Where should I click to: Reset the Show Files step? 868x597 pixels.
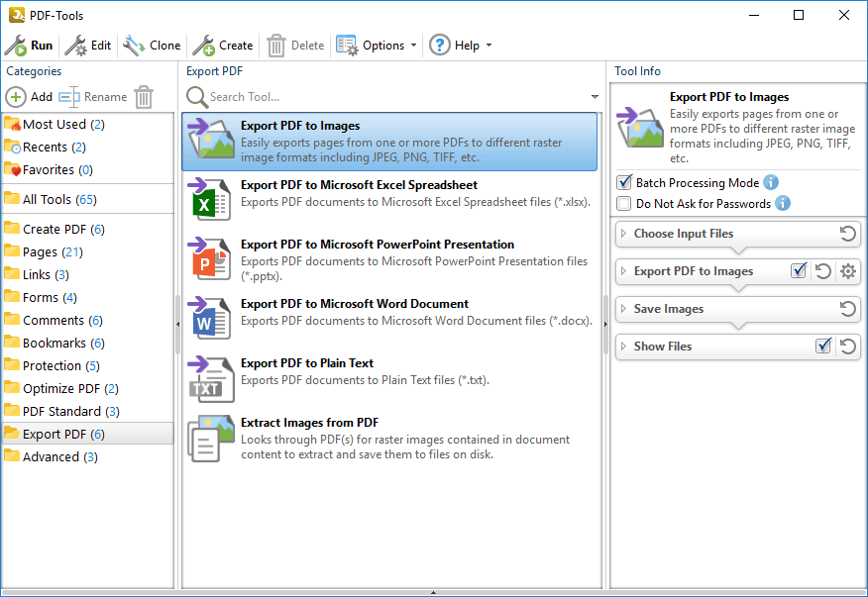click(847, 347)
